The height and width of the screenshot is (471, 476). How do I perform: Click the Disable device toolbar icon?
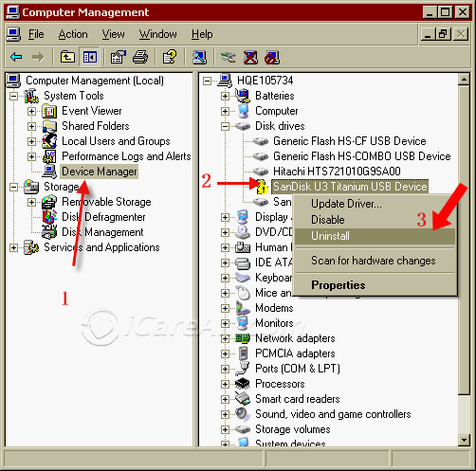(272, 57)
